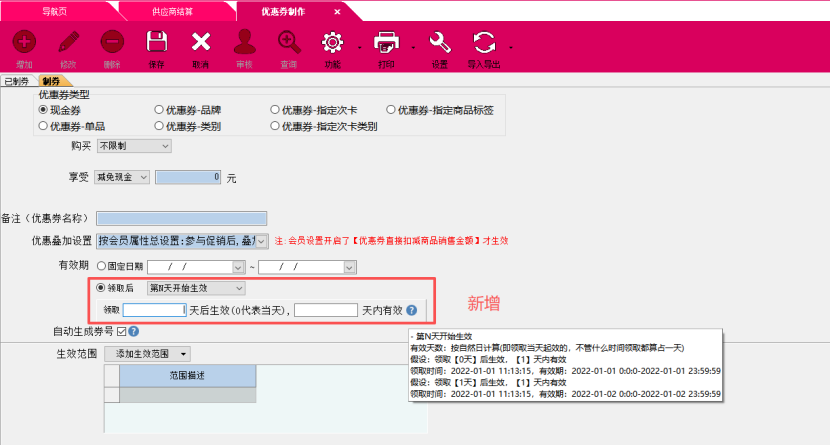This screenshot has height=445, width=830.
Task: Click the 取消 (cancel) X icon
Action: click(201, 42)
